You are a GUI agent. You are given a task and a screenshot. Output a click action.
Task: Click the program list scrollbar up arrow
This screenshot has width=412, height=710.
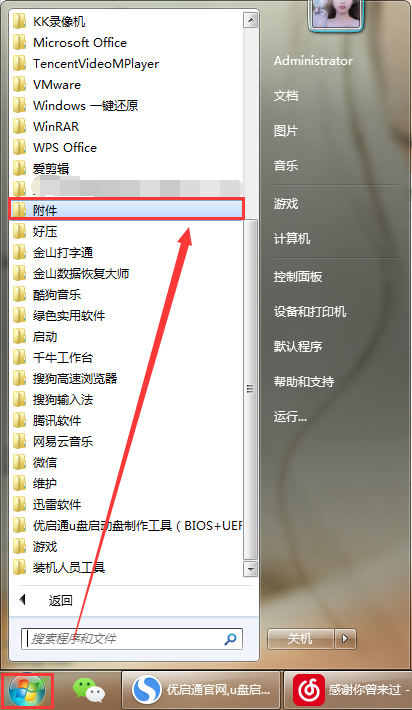click(250, 20)
